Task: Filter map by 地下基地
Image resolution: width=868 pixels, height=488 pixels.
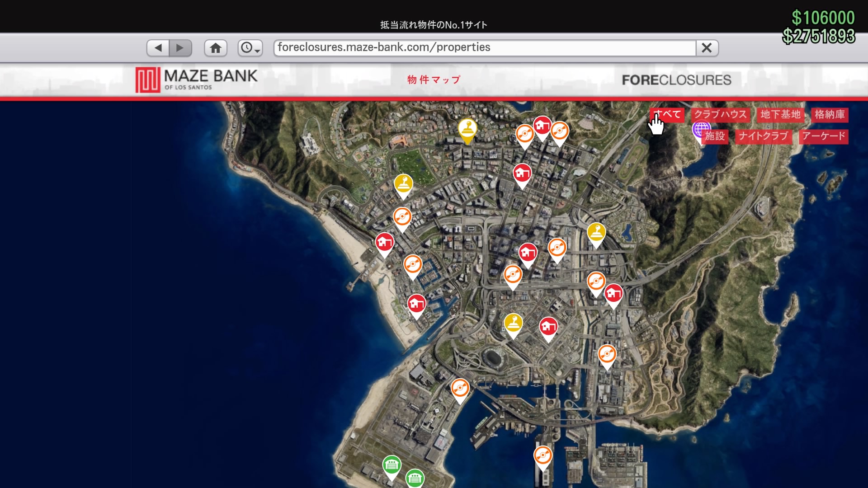Action: 780,115
